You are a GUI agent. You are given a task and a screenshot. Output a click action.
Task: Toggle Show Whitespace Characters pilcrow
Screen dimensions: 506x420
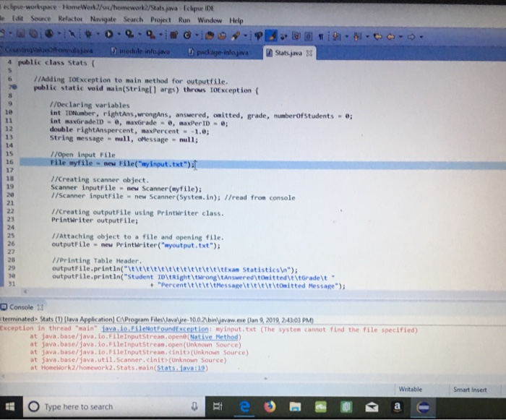point(321,37)
